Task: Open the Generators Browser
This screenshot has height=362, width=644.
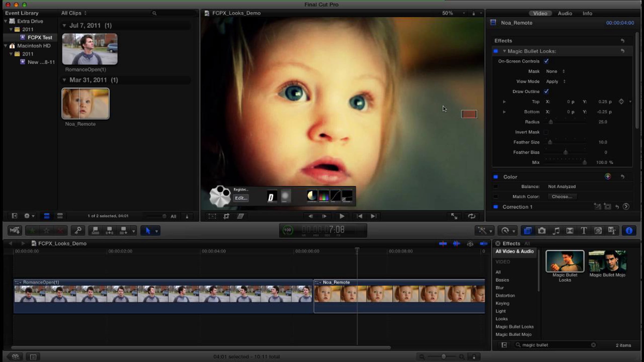Action: click(598, 230)
